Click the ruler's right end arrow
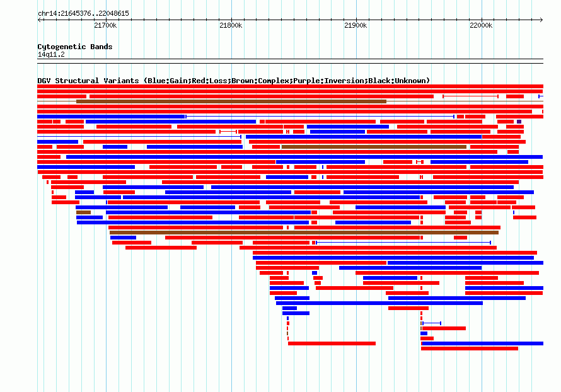Screen dimensions: 561x392 click(541, 20)
